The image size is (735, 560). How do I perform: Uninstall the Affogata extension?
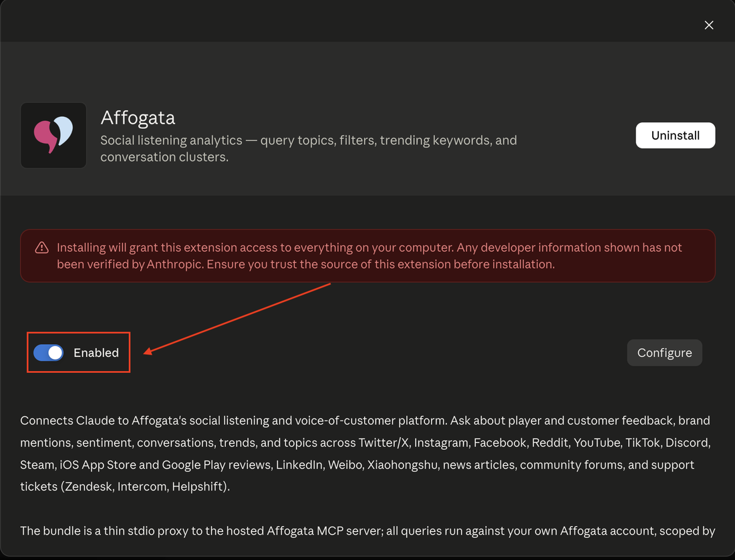click(675, 136)
